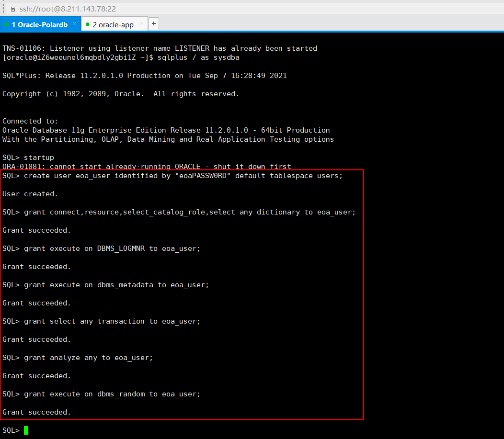Click the ORA-01081 error message line
Viewport: 504px width, 439px height.
pyautogui.click(x=147, y=166)
